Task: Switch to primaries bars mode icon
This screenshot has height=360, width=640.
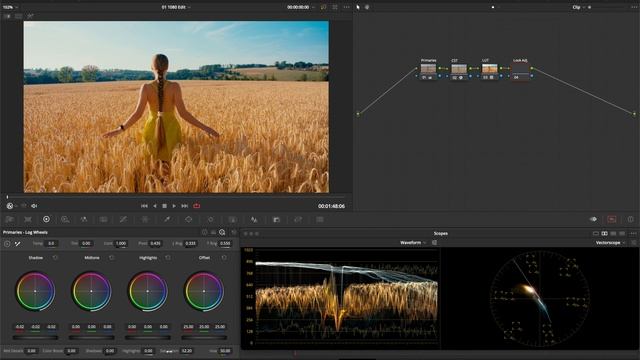Action: pos(213,232)
